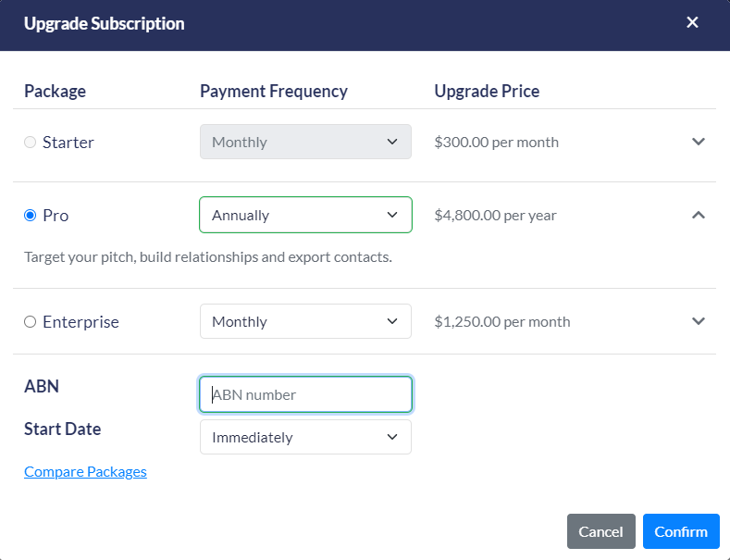The image size is (730, 560).
Task: Select the Starter package radio button
Action: [x=31, y=143]
